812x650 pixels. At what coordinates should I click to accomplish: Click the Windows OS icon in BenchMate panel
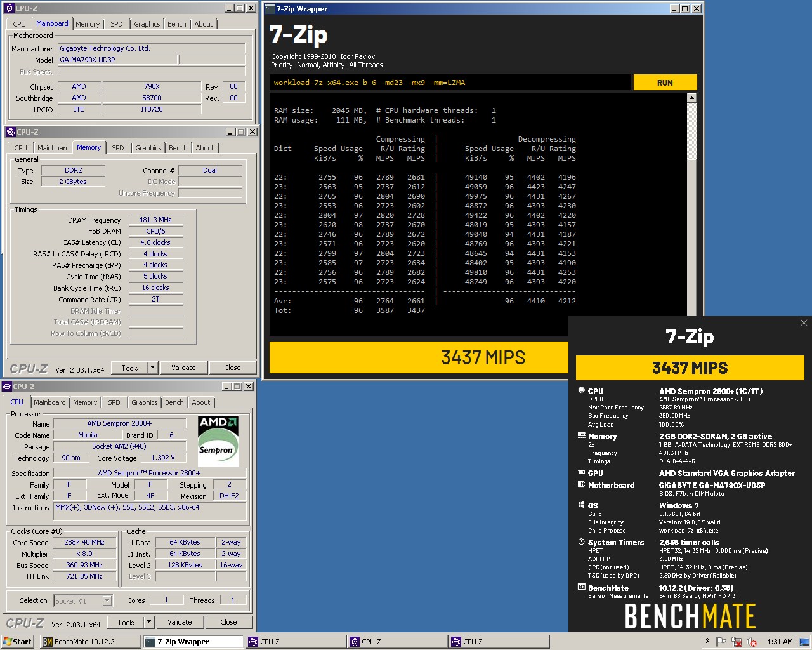tap(581, 505)
